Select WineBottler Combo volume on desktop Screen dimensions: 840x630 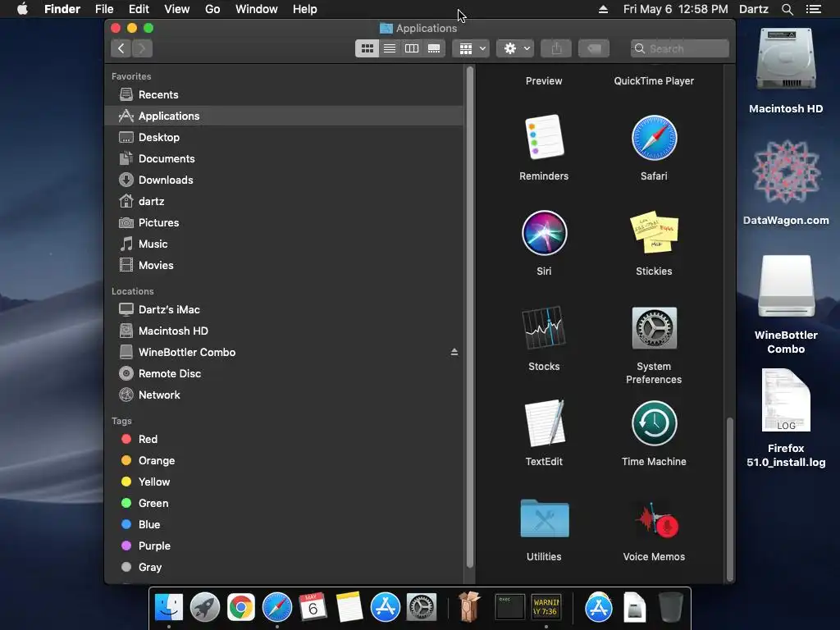click(x=786, y=286)
